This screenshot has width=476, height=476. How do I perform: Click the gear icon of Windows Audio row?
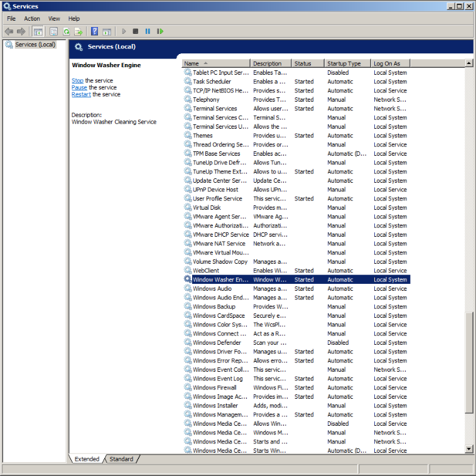pyautogui.click(x=188, y=288)
